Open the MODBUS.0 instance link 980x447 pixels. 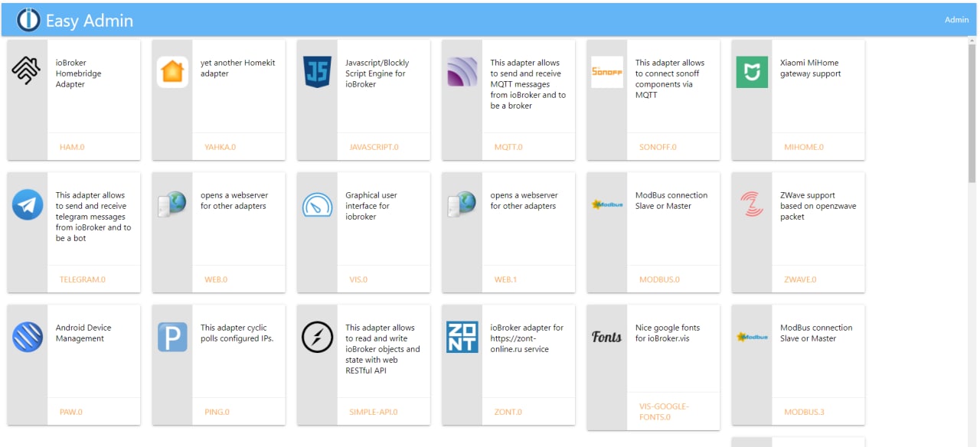point(659,279)
